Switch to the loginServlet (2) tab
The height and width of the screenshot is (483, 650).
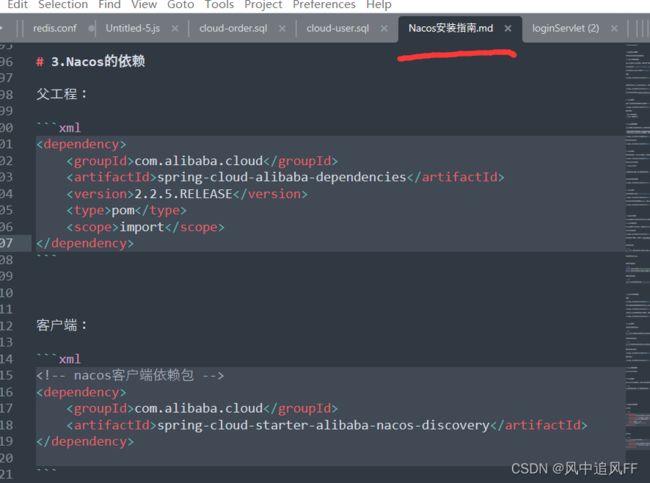point(565,28)
